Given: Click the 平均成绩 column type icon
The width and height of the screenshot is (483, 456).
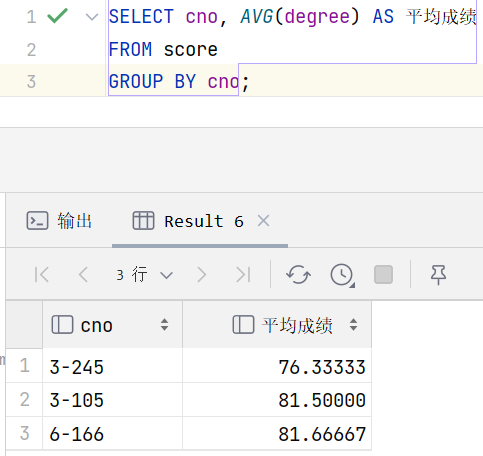Looking at the screenshot, I should [x=243, y=325].
